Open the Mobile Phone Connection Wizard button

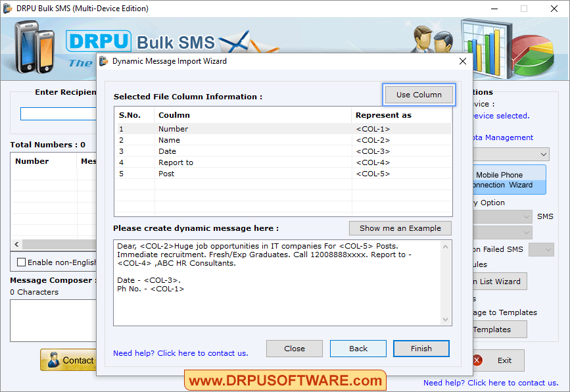tap(509, 180)
